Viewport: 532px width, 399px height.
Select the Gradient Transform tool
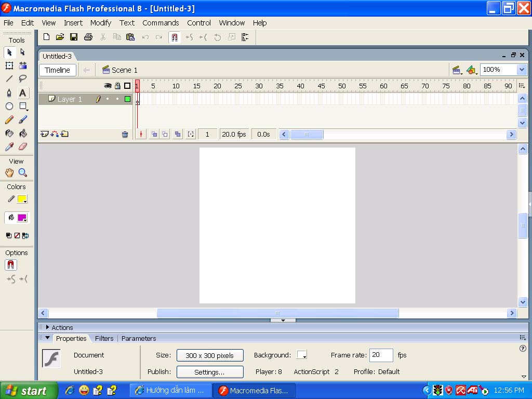point(23,65)
